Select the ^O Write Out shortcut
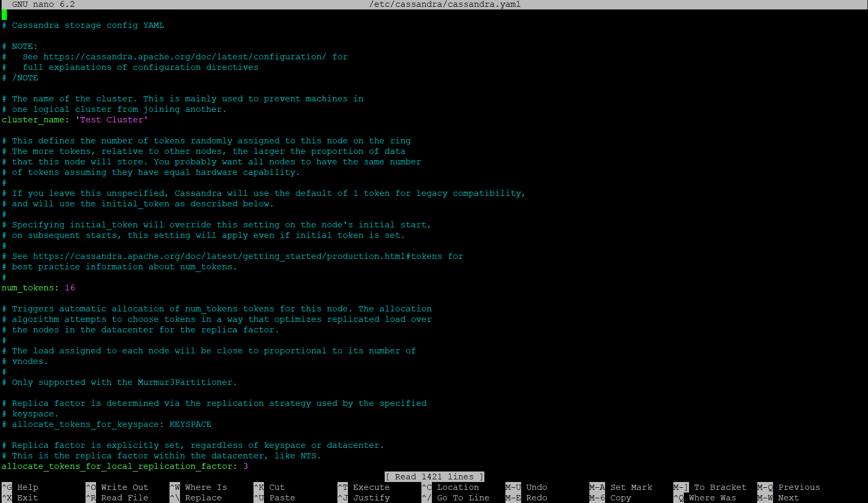This screenshot has width=868, height=503. [x=117, y=487]
